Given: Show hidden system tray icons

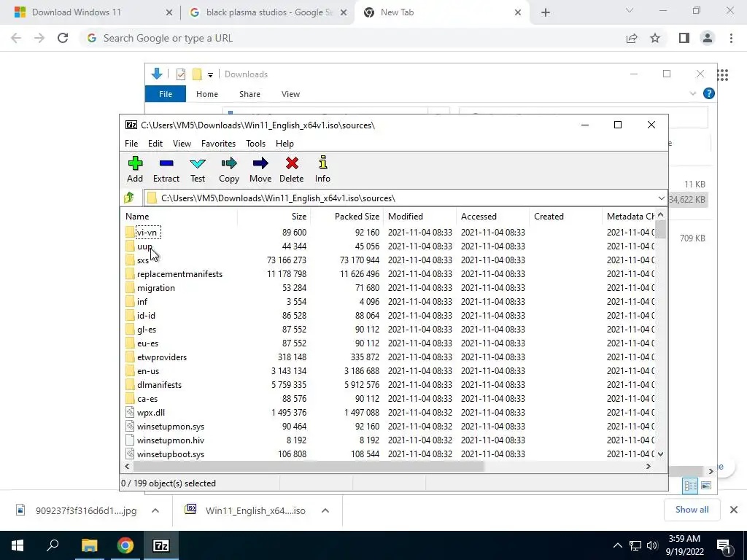Looking at the screenshot, I should tap(617, 545).
